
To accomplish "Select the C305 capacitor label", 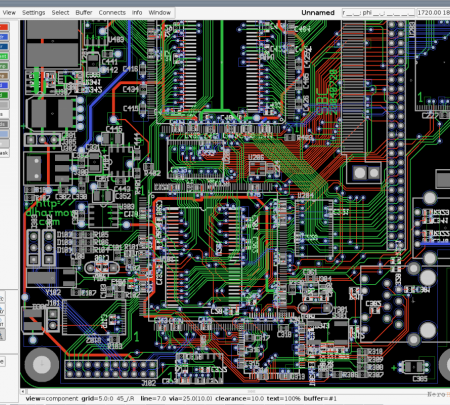I will [x=420, y=379].
